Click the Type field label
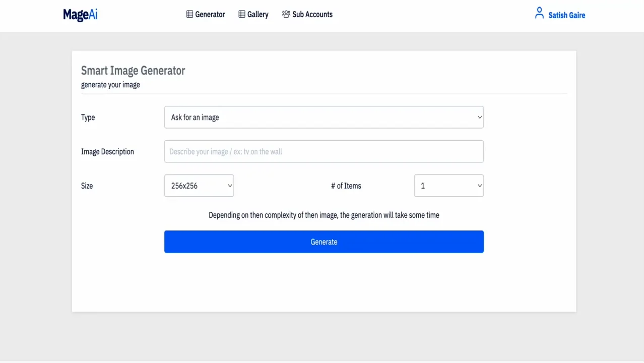 [x=88, y=117]
